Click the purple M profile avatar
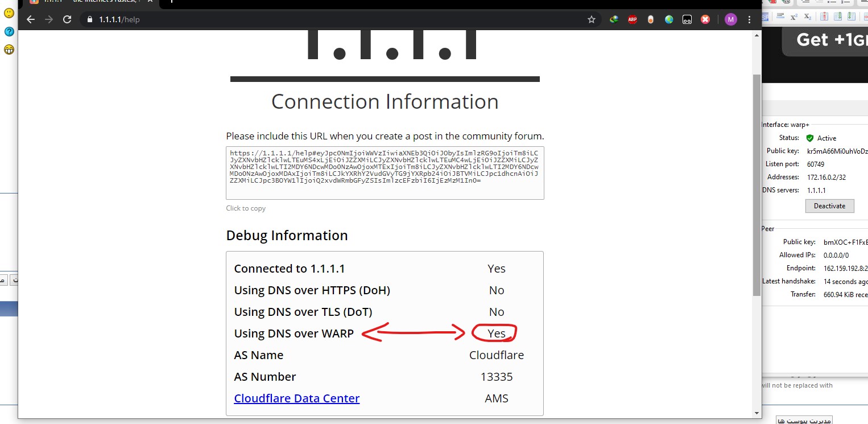The width and height of the screenshot is (868, 424). [x=730, y=19]
